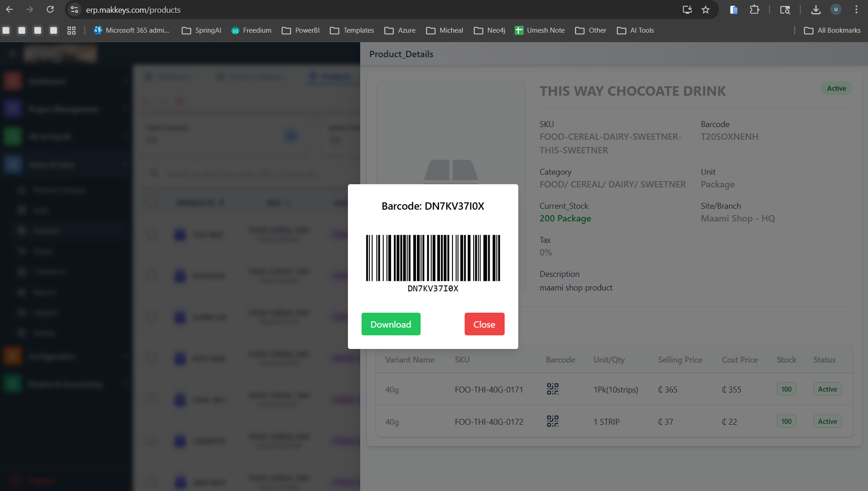Image resolution: width=868 pixels, height=491 pixels.
Task: Open the tab search icon
Action: tap(785, 10)
